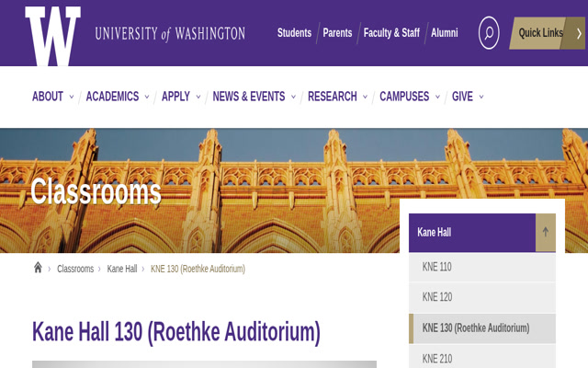This screenshot has width=588, height=368.
Task: Open the ACADEMICS menu
Action: [112, 97]
